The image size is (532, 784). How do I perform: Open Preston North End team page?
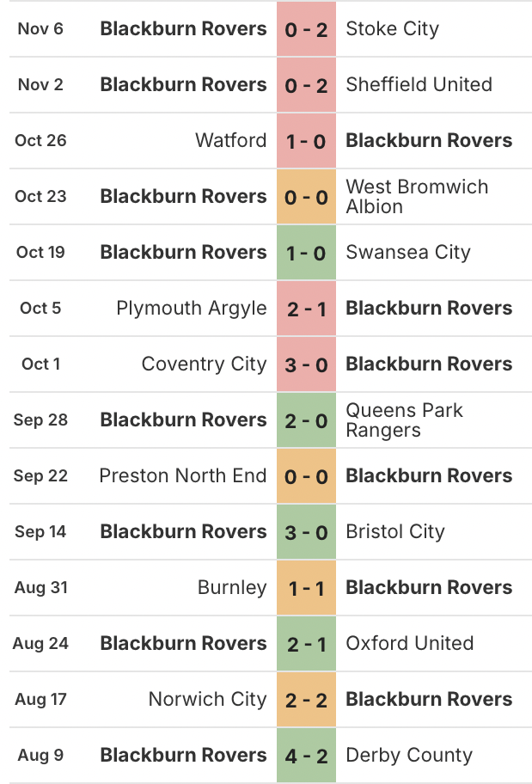pyautogui.click(x=182, y=475)
